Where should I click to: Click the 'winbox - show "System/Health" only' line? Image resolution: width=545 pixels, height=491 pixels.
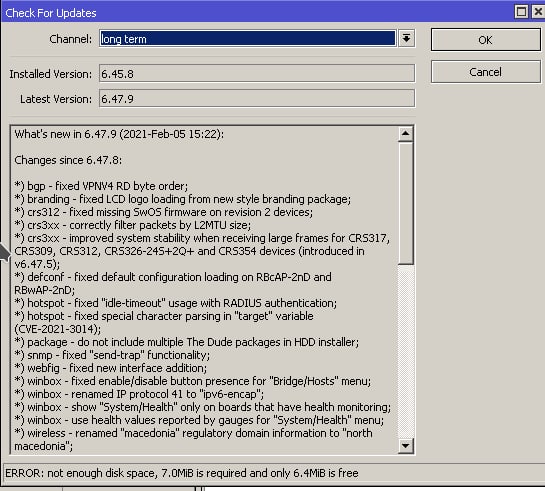[203, 407]
